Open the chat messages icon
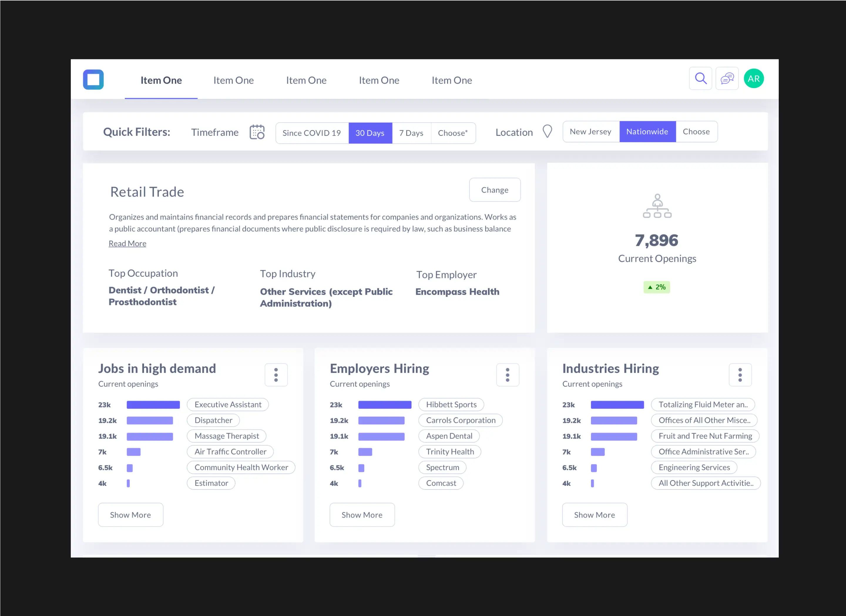 click(x=726, y=79)
